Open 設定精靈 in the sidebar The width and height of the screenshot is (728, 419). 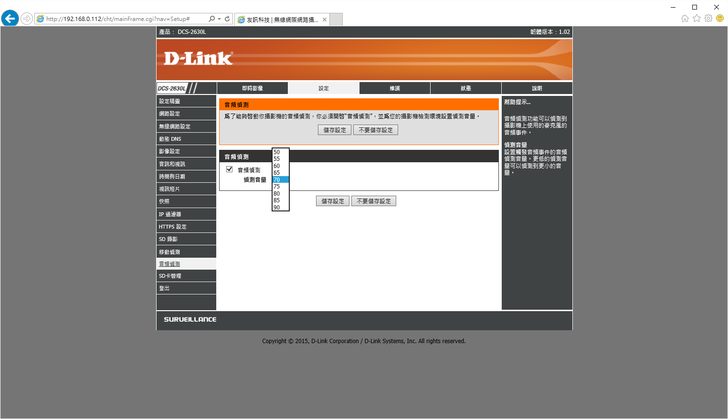click(x=186, y=101)
